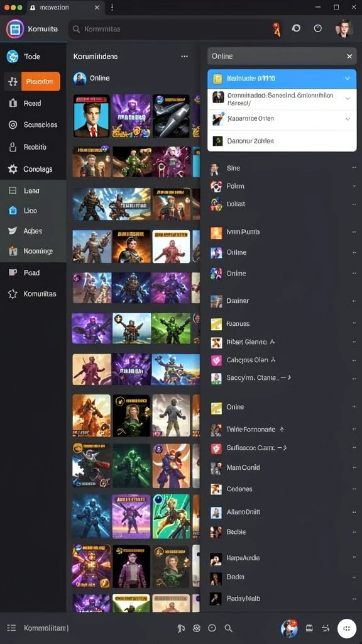Viewport: 362px width, 644px height.
Task: Open options for the Mam Coniid row
Action: [x=354, y=467]
